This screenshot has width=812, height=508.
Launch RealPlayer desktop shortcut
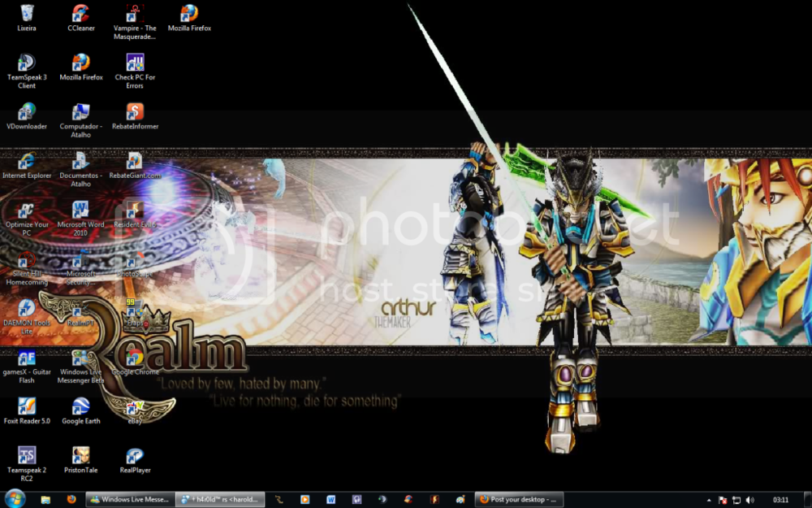point(135,456)
